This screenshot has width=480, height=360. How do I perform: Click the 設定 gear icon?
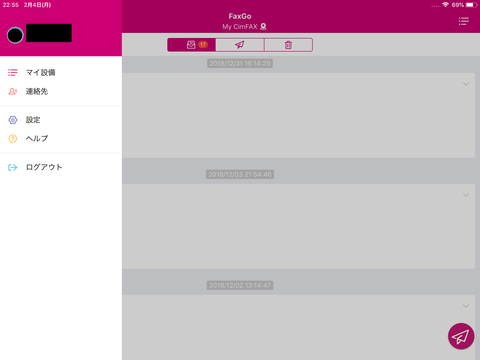pyautogui.click(x=13, y=120)
